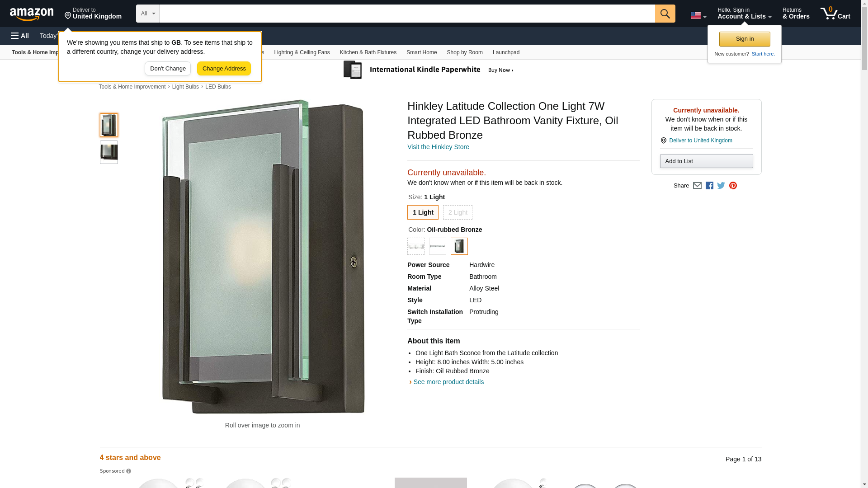Choose the Oil-rubbed Bronze color swatch

459,246
